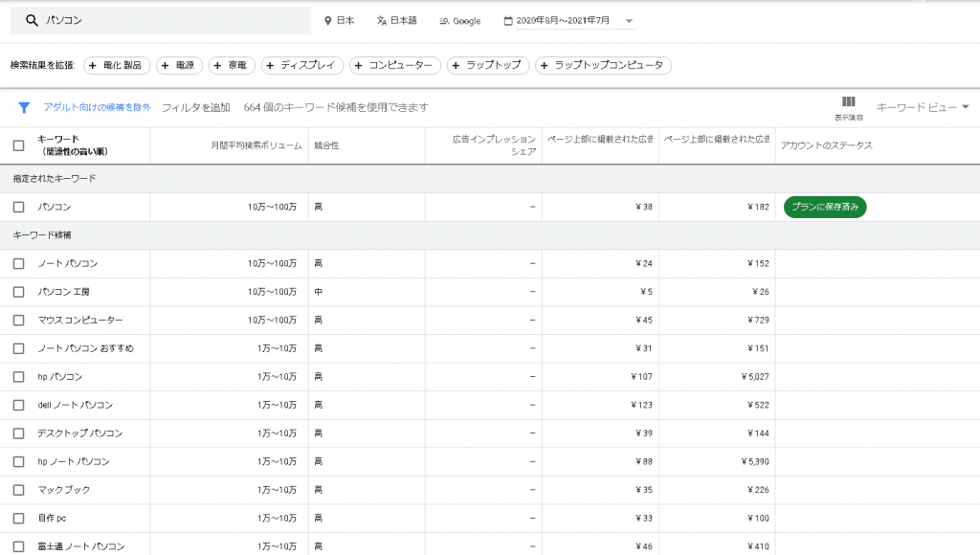Click the ¥123 low bid value

[x=641, y=405]
